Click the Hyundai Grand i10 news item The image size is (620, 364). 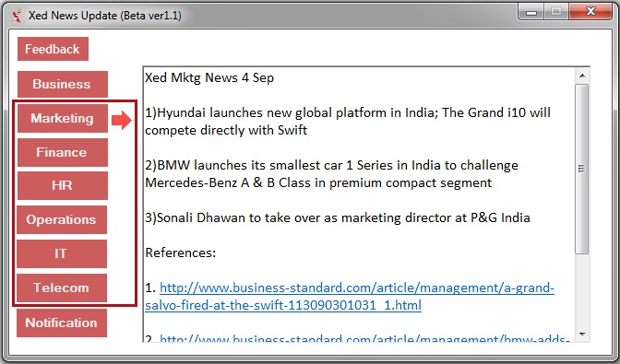pyautogui.click(x=348, y=122)
